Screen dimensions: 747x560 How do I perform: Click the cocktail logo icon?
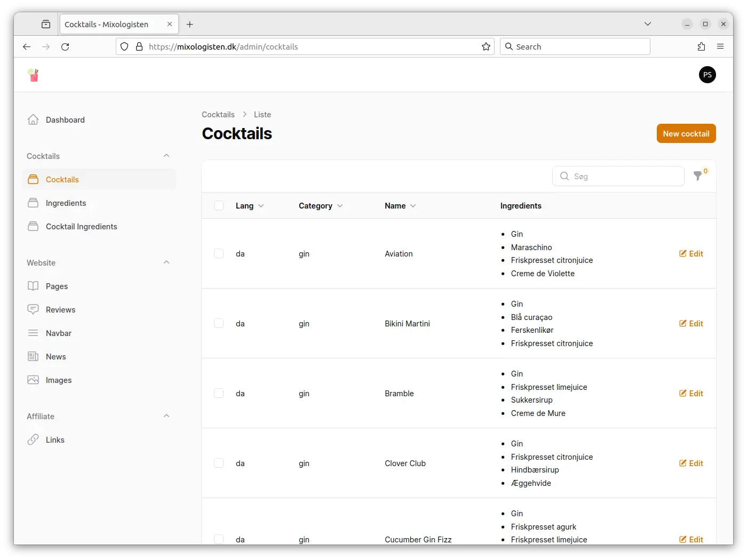click(34, 75)
